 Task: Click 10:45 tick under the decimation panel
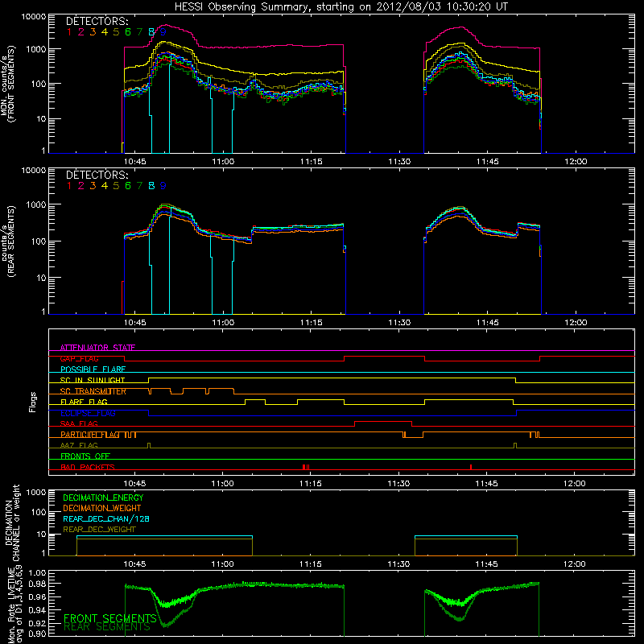pos(134,564)
